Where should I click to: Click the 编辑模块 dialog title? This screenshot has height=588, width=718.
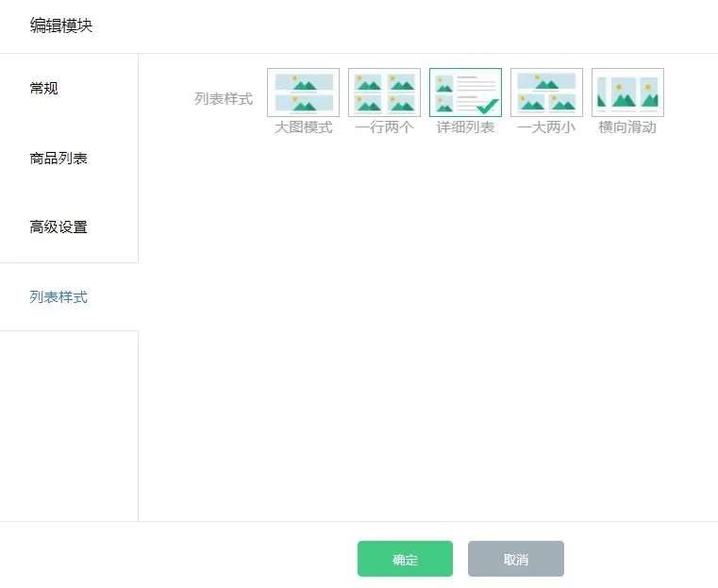pyautogui.click(x=61, y=25)
